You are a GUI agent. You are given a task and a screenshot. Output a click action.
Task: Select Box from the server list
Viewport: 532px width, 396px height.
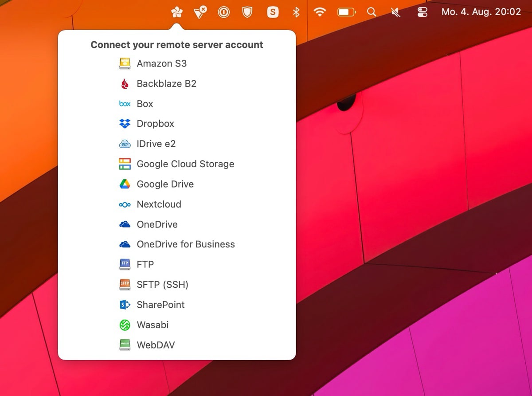[145, 104]
